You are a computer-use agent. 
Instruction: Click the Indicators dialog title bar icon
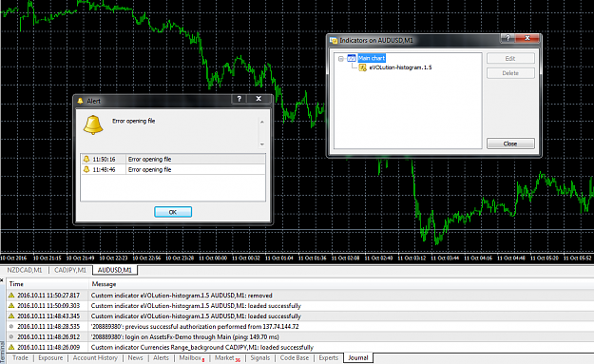(x=334, y=40)
